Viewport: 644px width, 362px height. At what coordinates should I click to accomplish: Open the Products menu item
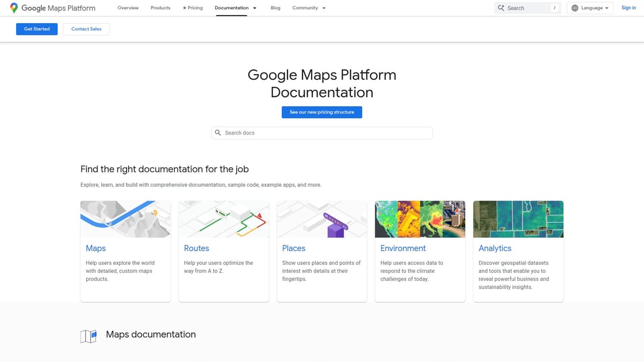coord(160,8)
